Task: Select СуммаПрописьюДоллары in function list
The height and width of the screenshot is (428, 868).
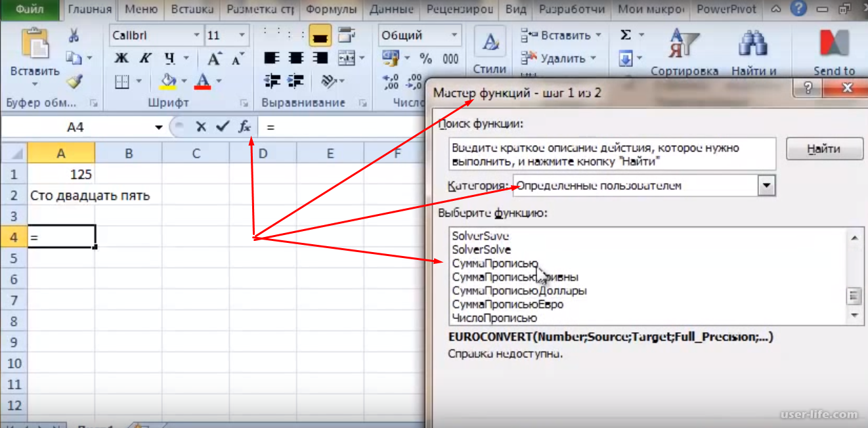Action: click(519, 290)
